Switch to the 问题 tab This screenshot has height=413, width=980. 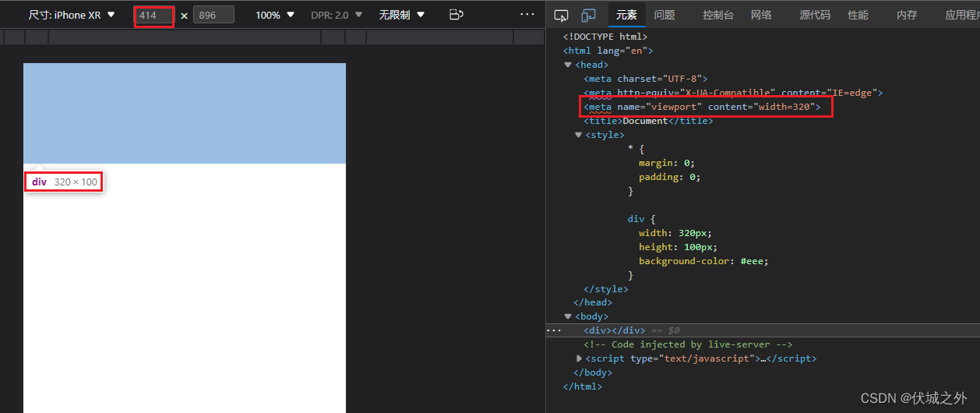click(664, 15)
